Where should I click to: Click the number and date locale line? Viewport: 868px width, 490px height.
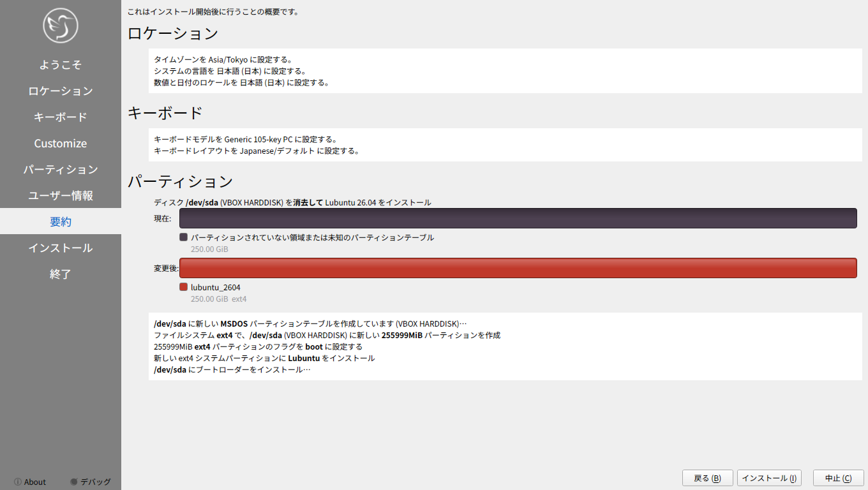tap(242, 82)
